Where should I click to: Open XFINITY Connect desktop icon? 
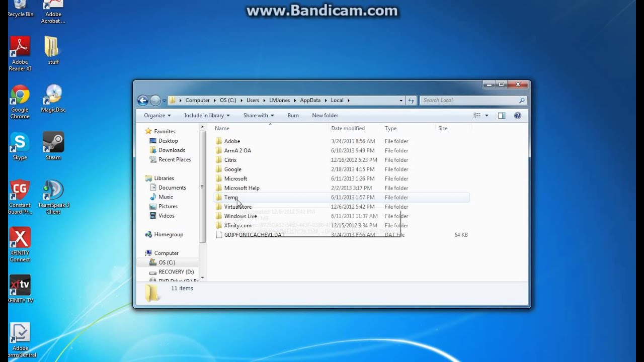[x=20, y=245]
